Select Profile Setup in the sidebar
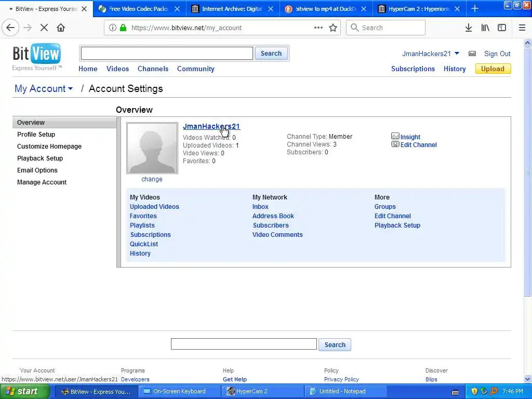The height and width of the screenshot is (399, 532). coord(36,135)
